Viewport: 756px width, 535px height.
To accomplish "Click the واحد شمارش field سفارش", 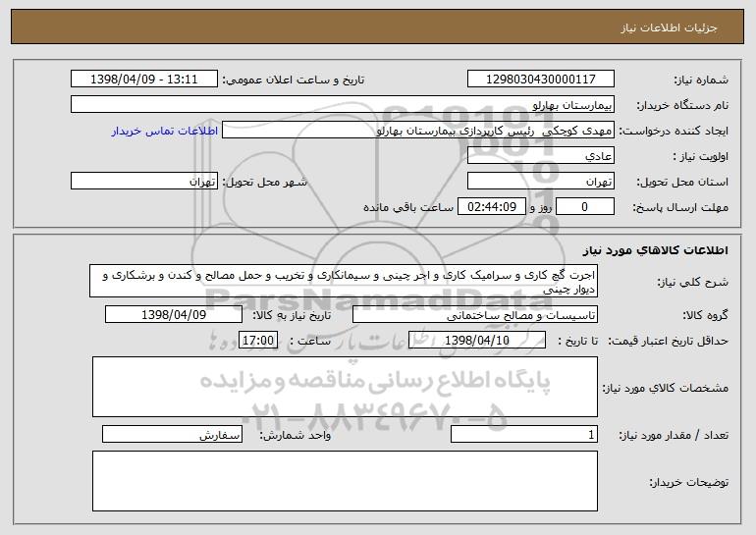I will click(x=172, y=434).
